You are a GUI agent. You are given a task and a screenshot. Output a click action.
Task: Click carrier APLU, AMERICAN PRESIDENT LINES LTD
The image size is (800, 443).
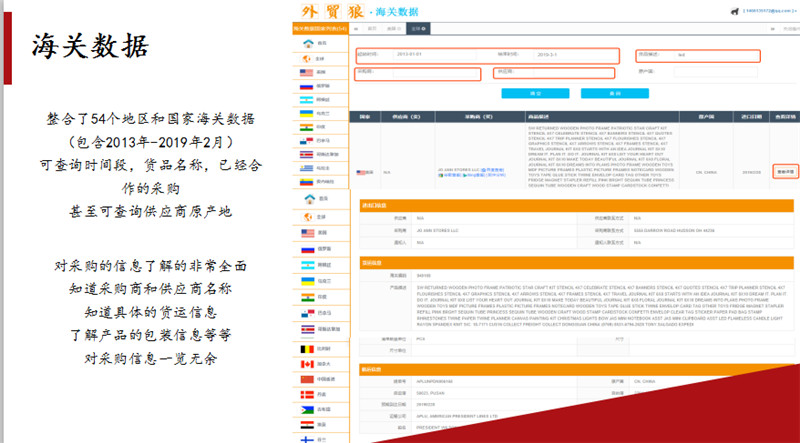[457, 416]
